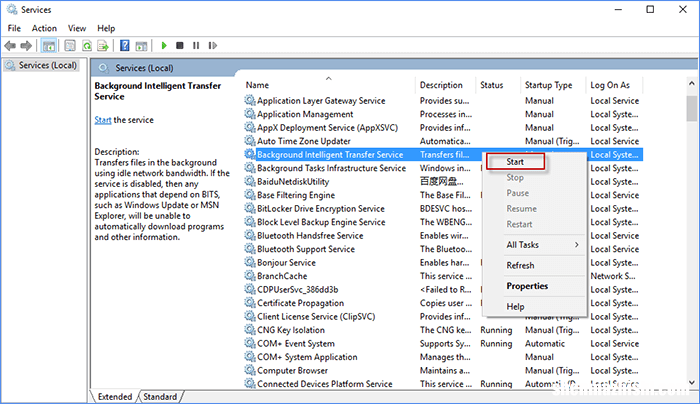Sort by the Startup Type column header

click(x=553, y=85)
